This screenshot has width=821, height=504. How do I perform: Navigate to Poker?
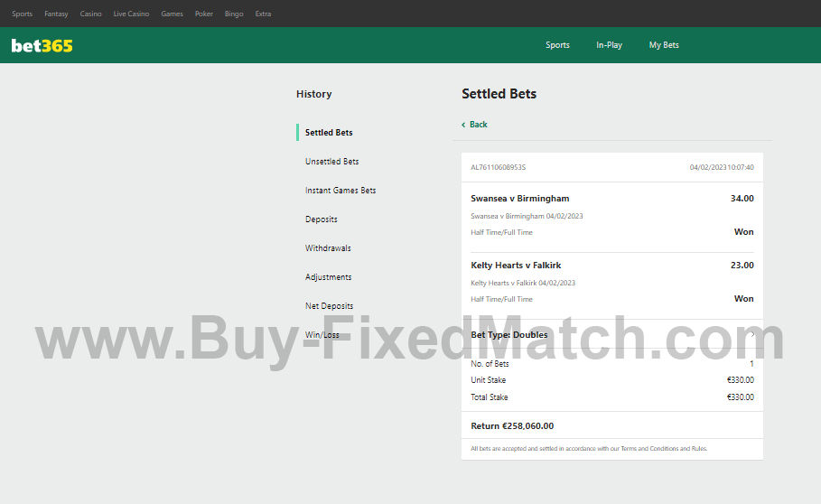(204, 14)
